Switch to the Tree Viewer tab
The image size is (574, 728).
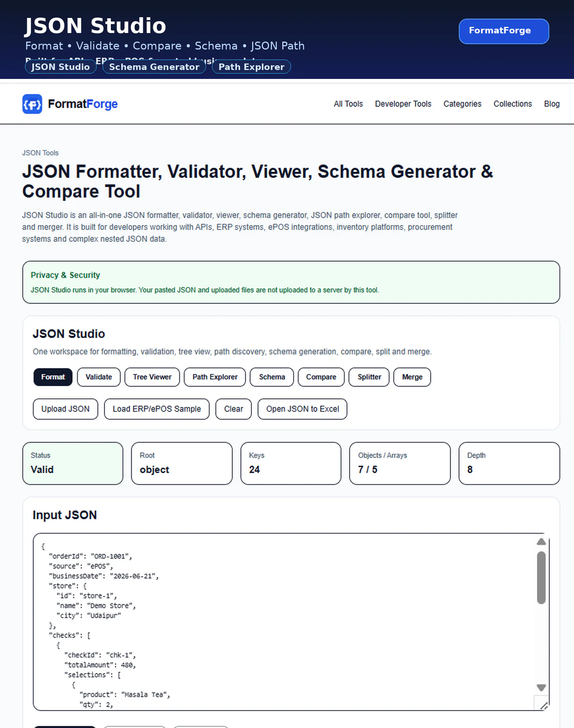(x=152, y=377)
